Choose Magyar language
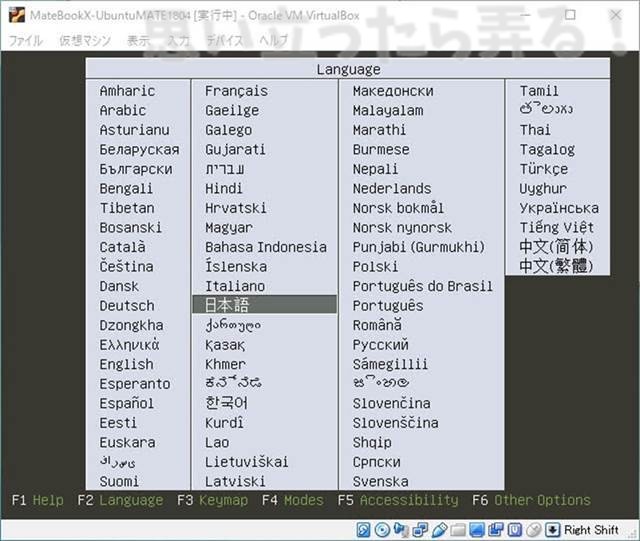640x541 pixels. [x=229, y=227]
